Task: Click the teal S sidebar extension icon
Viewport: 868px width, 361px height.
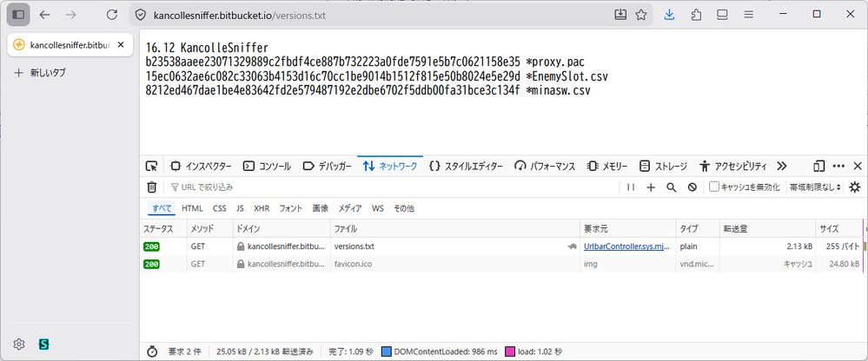Action: click(44, 344)
